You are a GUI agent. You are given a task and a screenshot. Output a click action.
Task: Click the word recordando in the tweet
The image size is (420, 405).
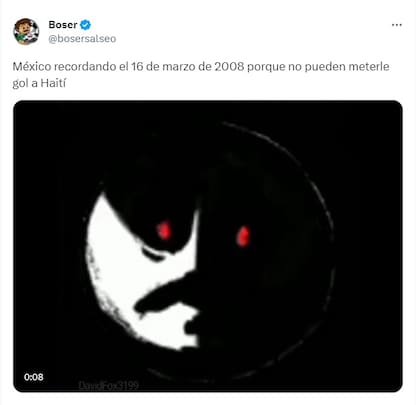pyautogui.click(x=85, y=67)
